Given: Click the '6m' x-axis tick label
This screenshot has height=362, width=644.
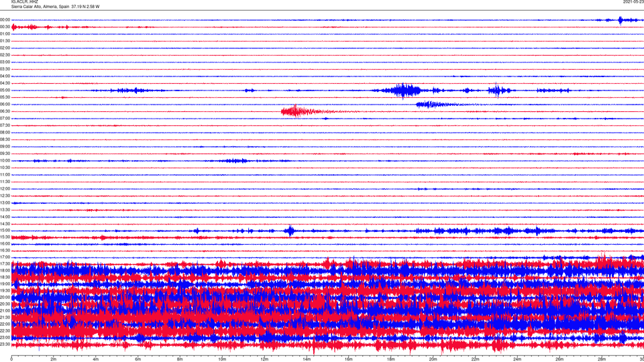Looking at the screenshot, I should pyautogui.click(x=138, y=359).
